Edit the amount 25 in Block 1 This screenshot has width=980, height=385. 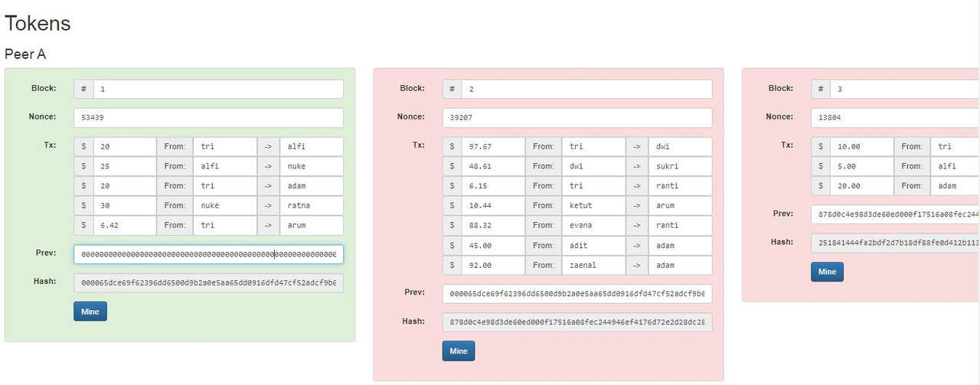tap(125, 166)
